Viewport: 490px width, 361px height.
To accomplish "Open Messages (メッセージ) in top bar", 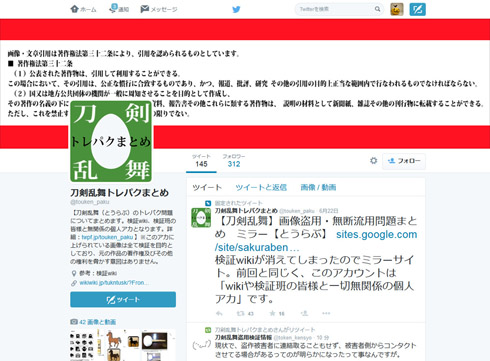I will pyautogui.click(x=159, y=9).
